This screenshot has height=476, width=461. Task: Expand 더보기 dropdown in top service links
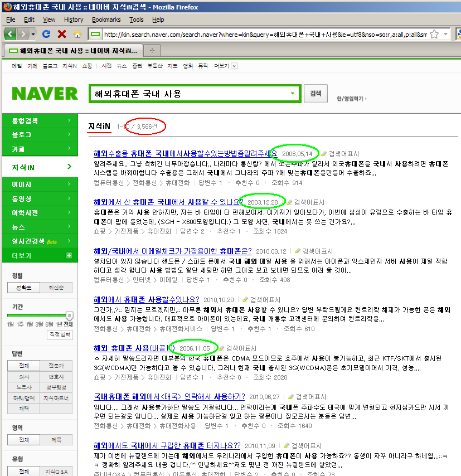click(234, 66)
